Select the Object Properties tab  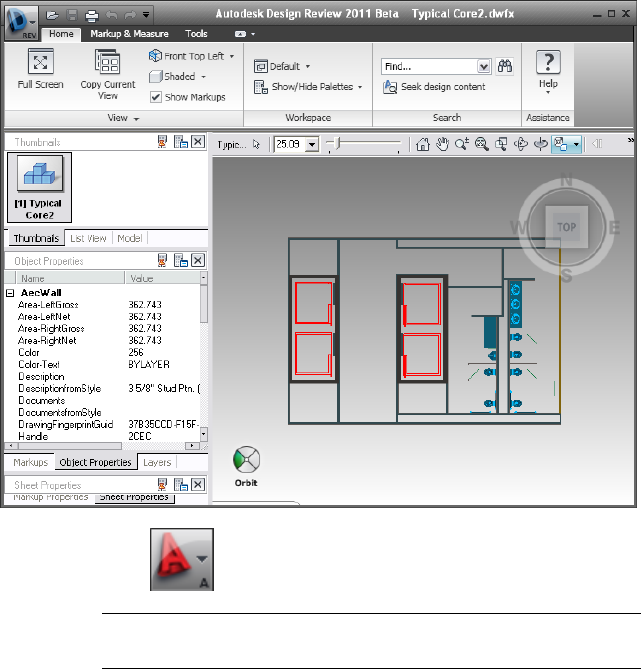pos(96,462)
